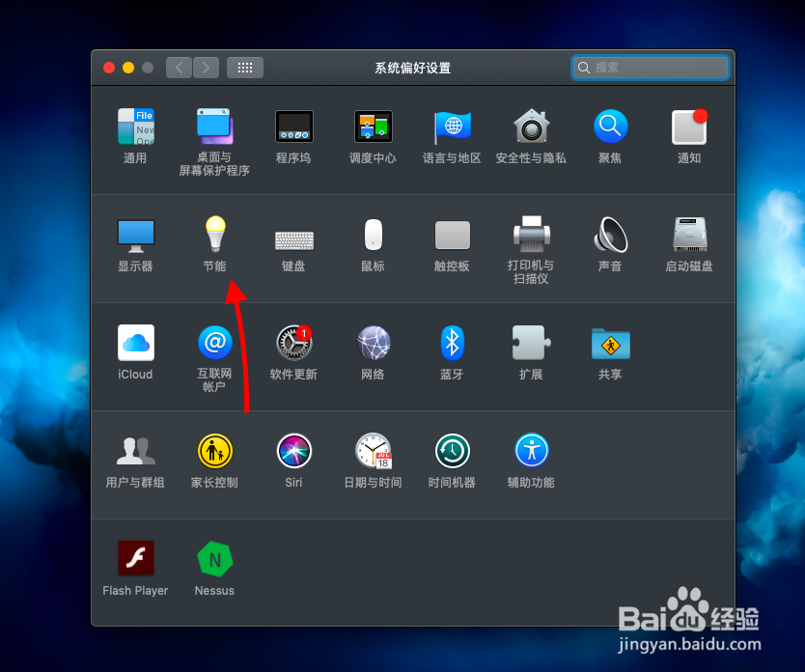Screen dimensions: 805x672
Task: Open 调度中心 Mission Control pane
Action: click(x=374, y=126)
